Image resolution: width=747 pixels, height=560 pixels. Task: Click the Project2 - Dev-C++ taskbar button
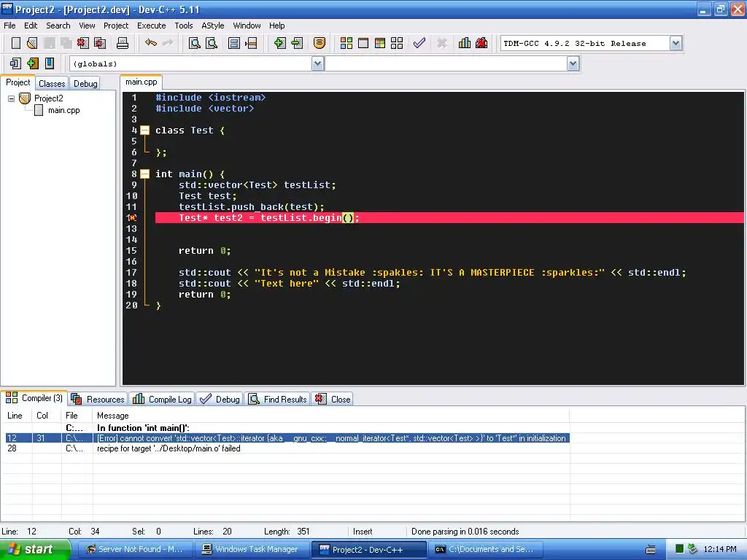click(x=368, y=550)
